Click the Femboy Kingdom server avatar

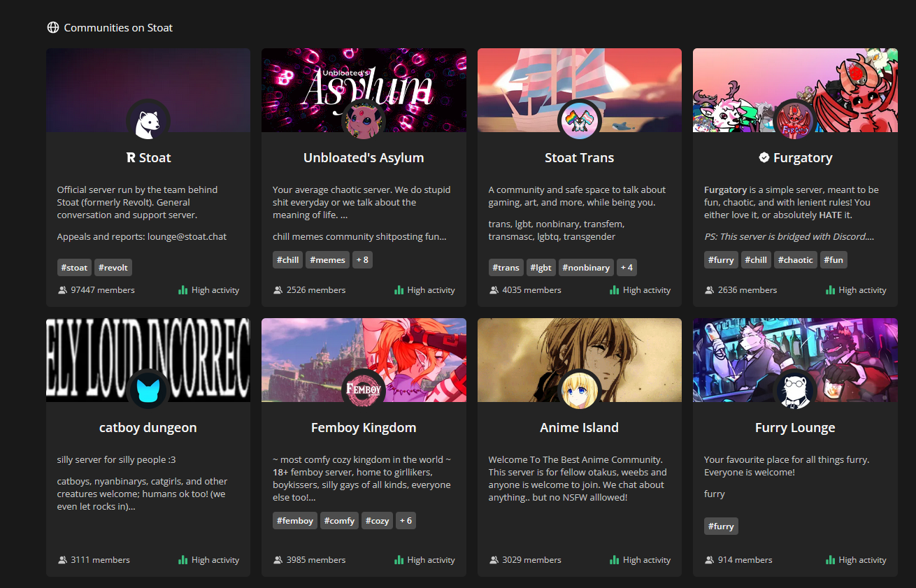click(x=364, y=391)
